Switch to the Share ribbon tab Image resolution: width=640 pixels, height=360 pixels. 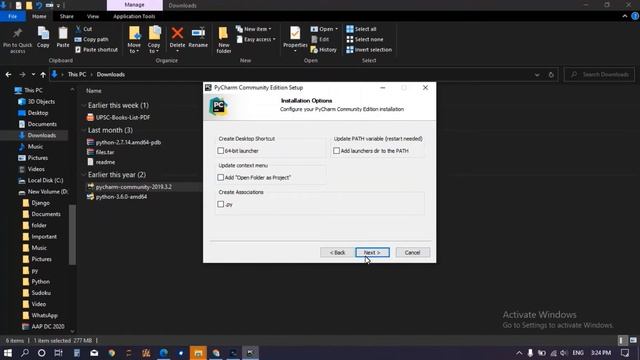(67, 16)
